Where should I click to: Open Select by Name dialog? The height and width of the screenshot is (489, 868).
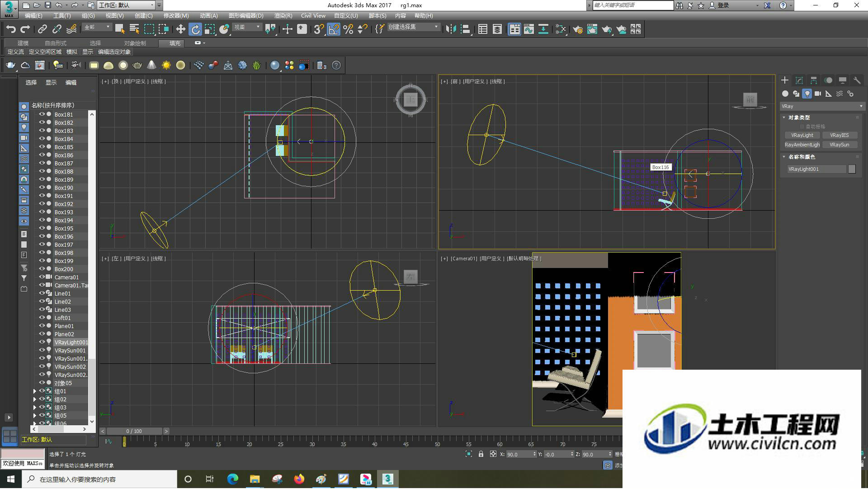tap(134, 29)
